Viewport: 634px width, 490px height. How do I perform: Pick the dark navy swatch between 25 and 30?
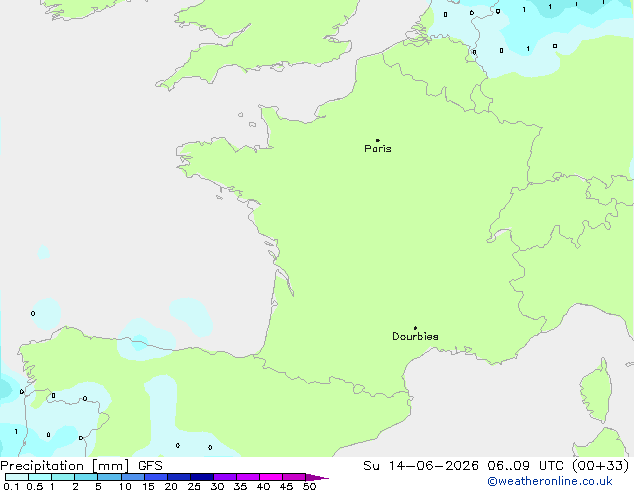tap(202, 477)
